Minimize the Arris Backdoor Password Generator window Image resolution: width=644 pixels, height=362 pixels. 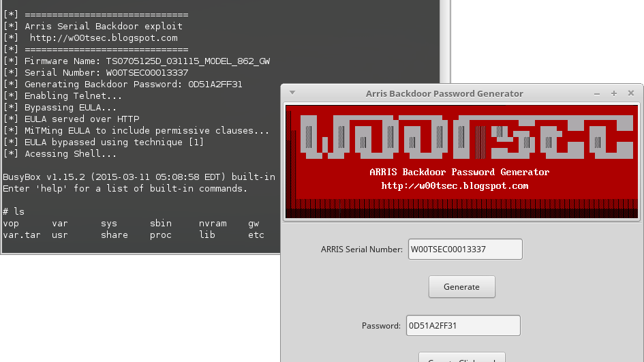[x=597, y=93]
